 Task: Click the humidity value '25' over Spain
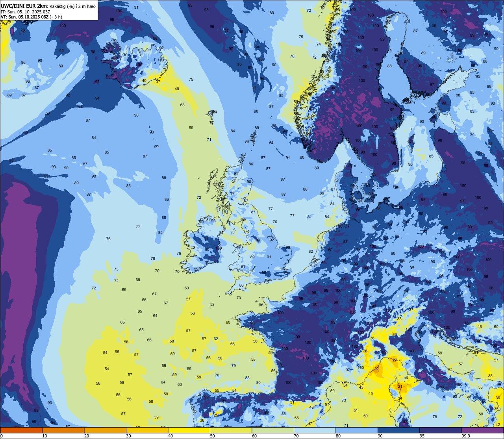216,415
